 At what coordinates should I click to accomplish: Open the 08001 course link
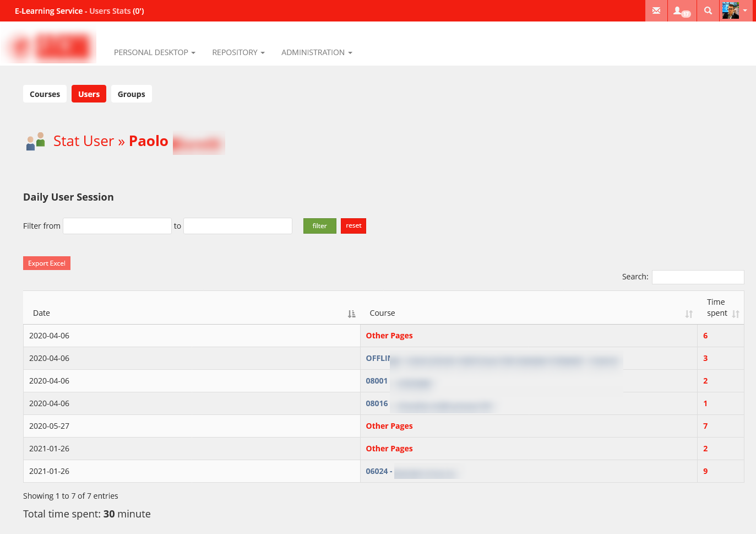377,381
